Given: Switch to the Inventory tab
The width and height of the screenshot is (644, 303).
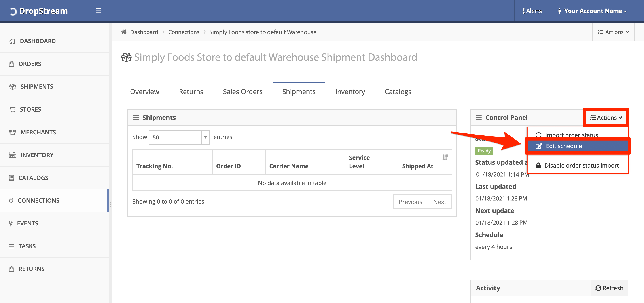Looking at the screenshot, I should pyautogui.click(x=350, y=92).
